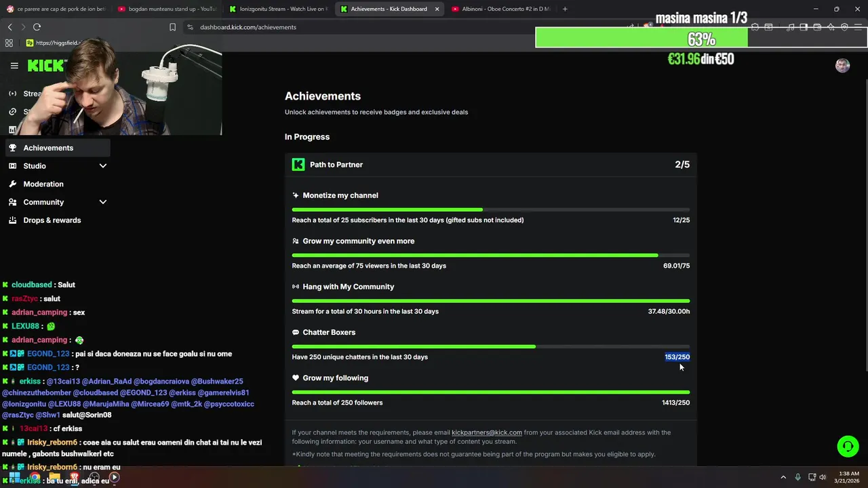The width and height of the screenshot is (868, 488).
Task: Expand the Studio submenu chevron
Action: click(103, 166)
